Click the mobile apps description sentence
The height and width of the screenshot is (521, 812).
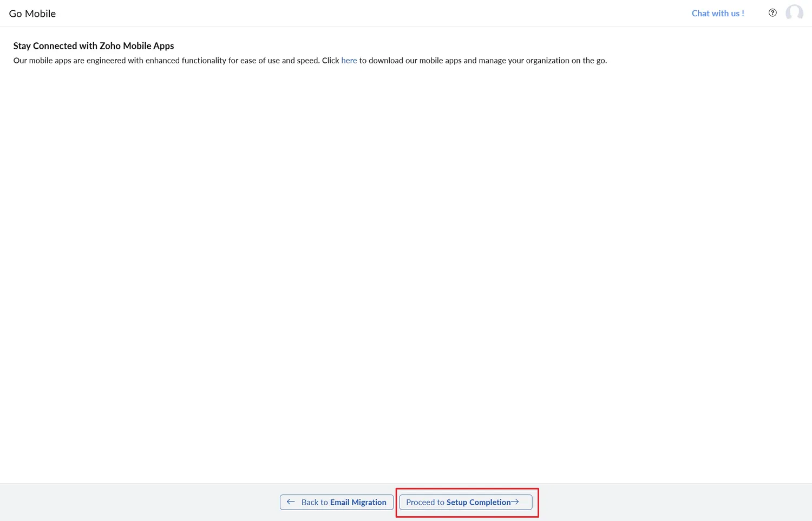coord(310,60)
